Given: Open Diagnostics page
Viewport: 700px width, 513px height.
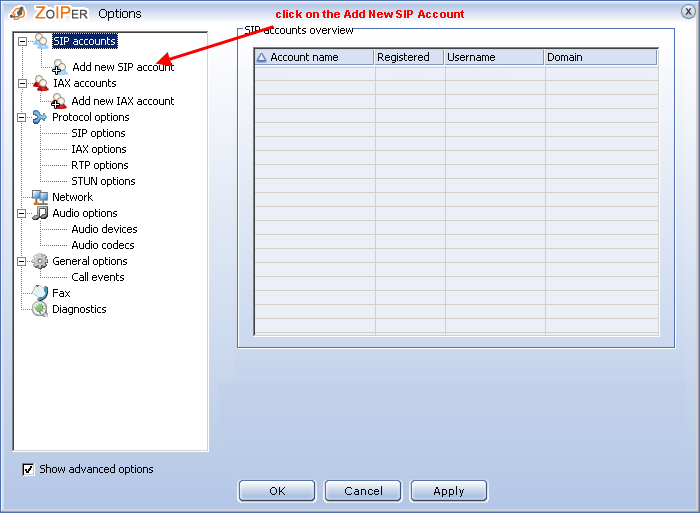Looking at the screenshot, I should [79, 309].
